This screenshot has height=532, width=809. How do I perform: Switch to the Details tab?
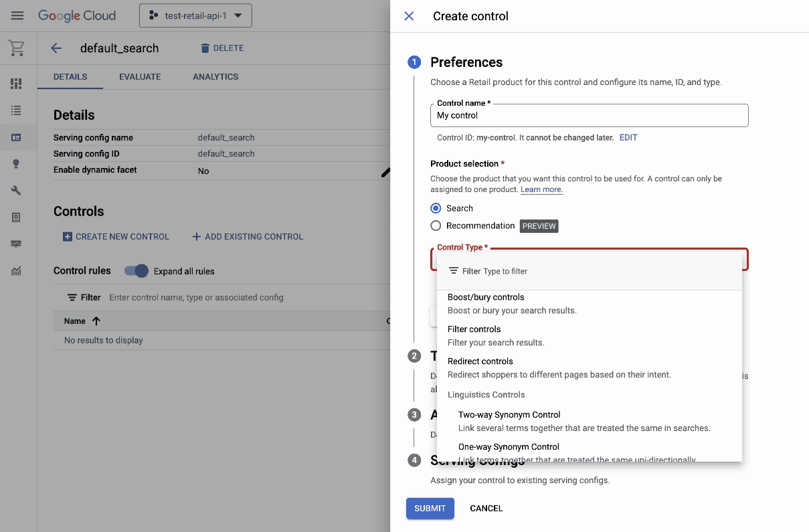tap(70, 77)
